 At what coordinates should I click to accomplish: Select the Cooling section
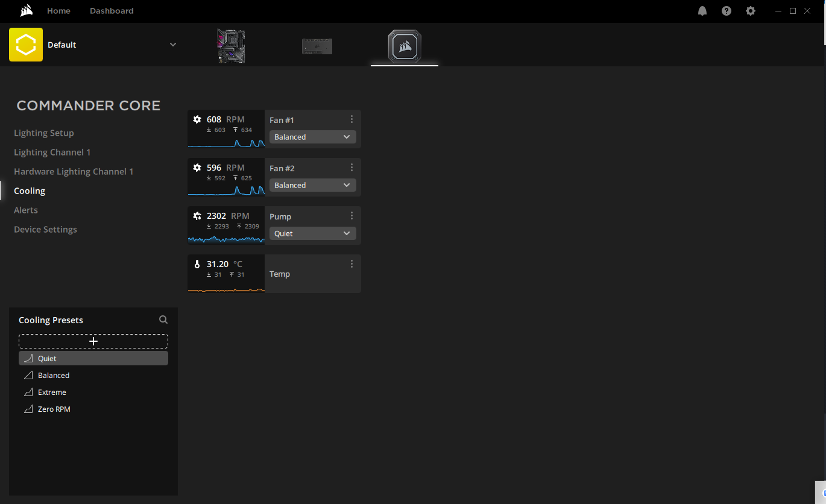[x=30, y=191]
